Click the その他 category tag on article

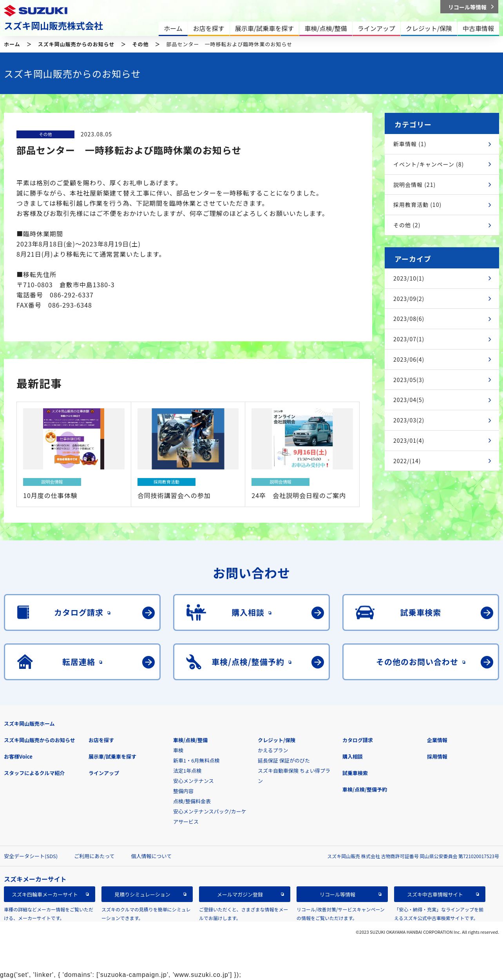[x=45, y=134]
